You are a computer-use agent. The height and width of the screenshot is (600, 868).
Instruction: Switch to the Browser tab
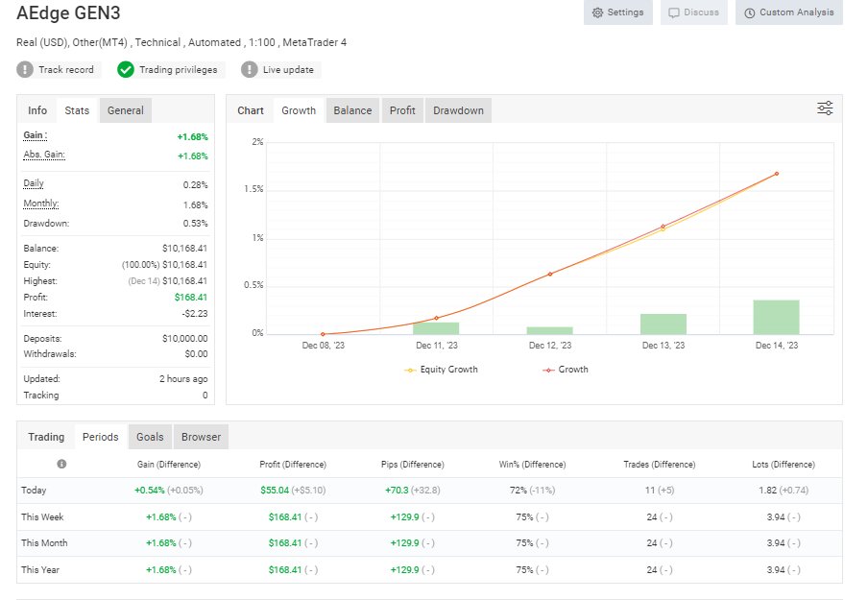(x=200, y=435)
